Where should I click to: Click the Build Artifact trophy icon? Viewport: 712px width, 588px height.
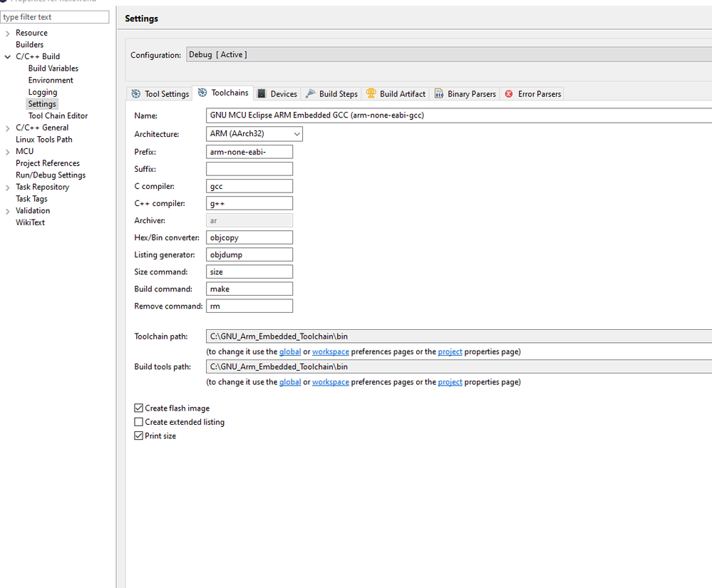pos(371,93)
